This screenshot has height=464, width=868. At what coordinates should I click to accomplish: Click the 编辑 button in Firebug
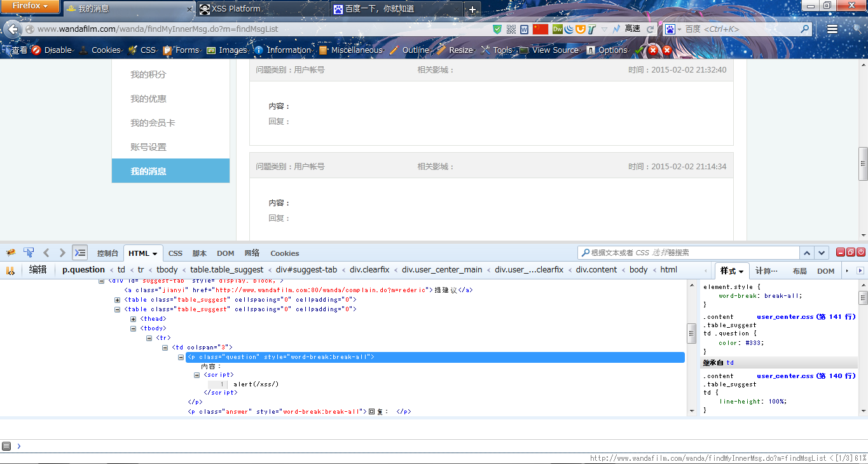tap(38, 270)
